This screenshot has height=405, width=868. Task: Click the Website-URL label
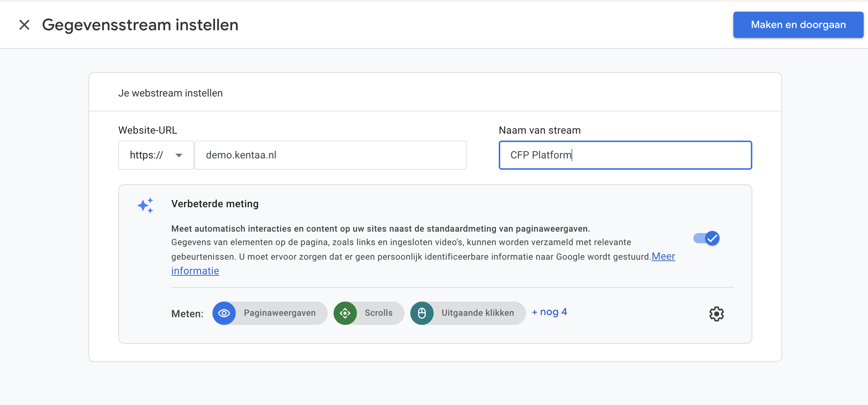(148, 130)
